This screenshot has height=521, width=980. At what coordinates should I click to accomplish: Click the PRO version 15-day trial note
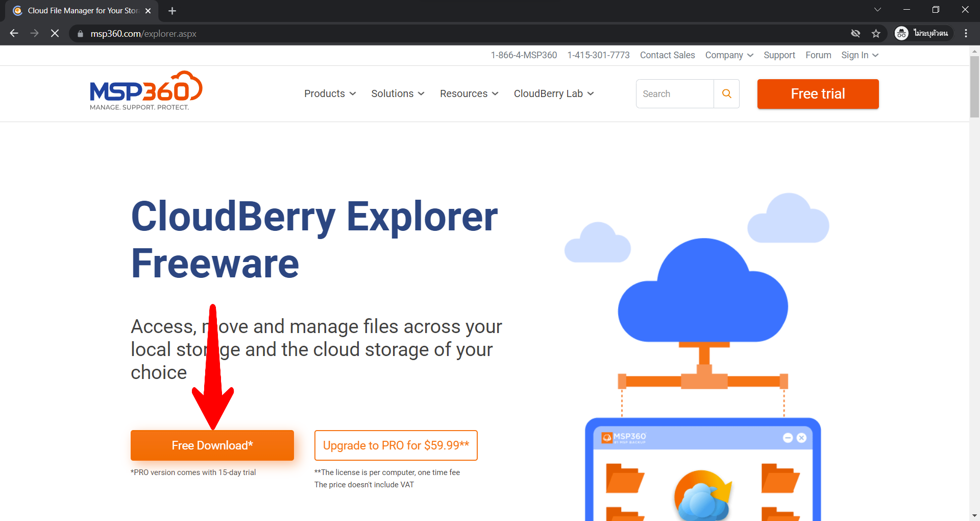tap(193, 472)
